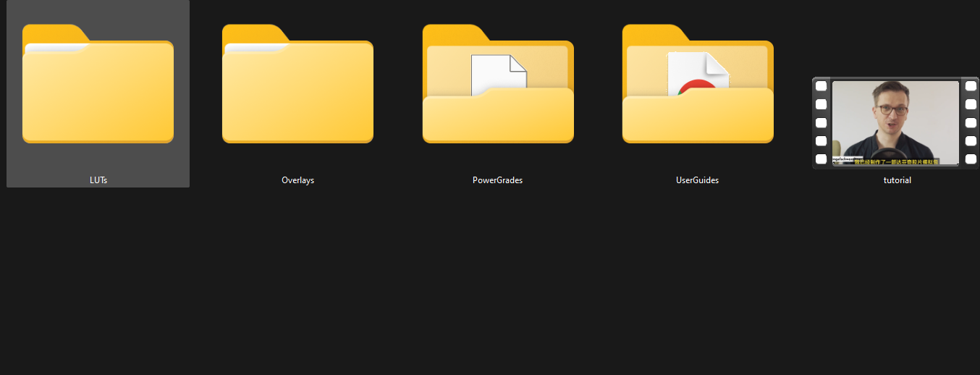Open the PowerGrades folder icon

pos(498,109)
